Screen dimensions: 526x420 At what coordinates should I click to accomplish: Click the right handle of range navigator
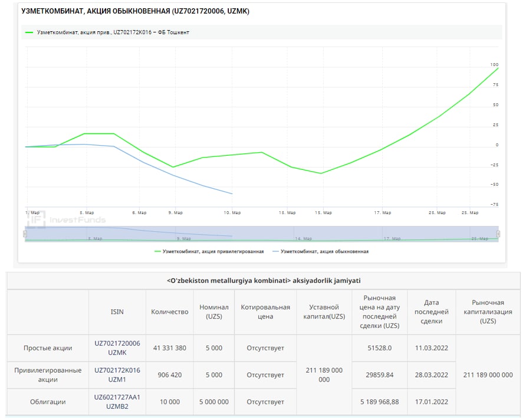(498, 234)
